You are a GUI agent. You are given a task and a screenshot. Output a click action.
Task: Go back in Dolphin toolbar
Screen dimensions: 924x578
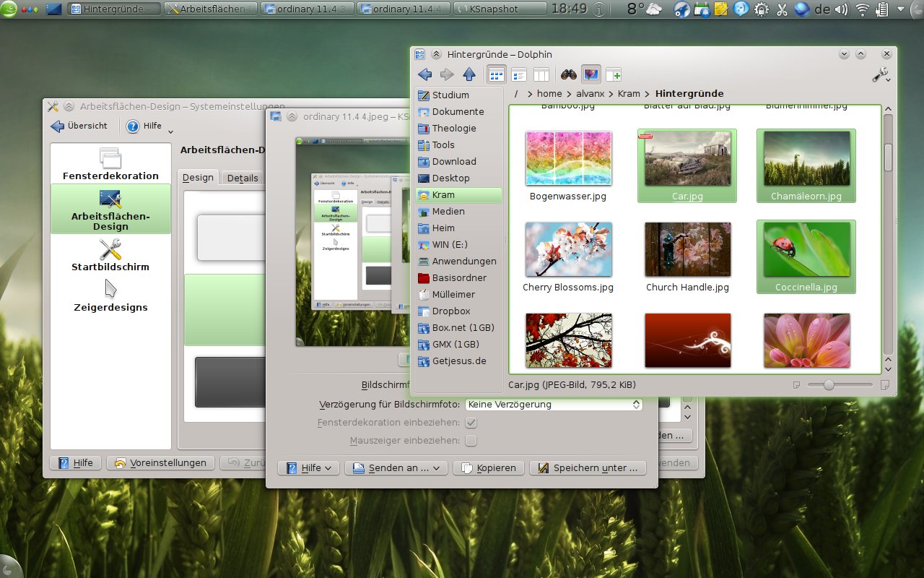point(424,74)
